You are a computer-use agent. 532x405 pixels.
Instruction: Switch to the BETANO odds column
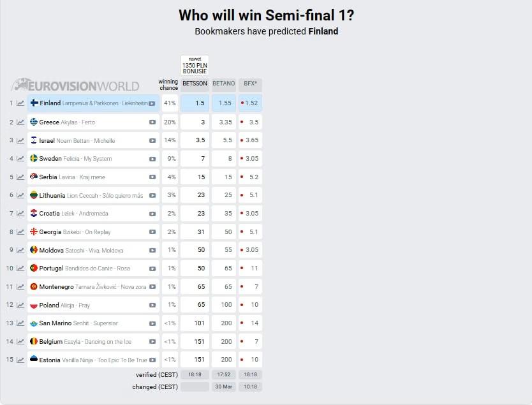click(x=223, y=84)
